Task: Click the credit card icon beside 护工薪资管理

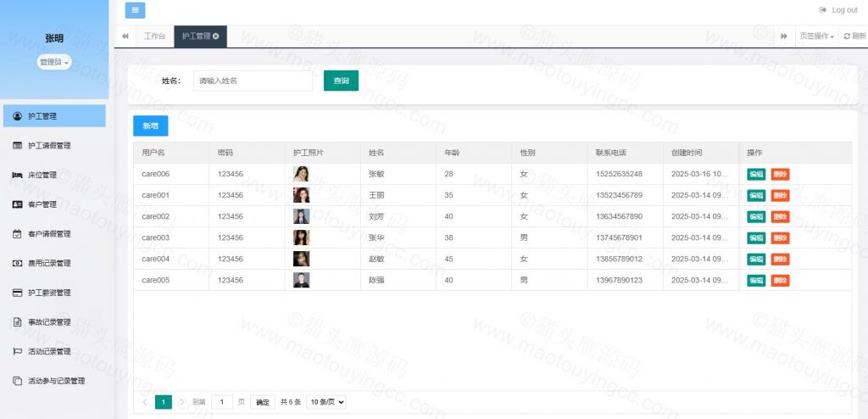Action: click(17, 293)
